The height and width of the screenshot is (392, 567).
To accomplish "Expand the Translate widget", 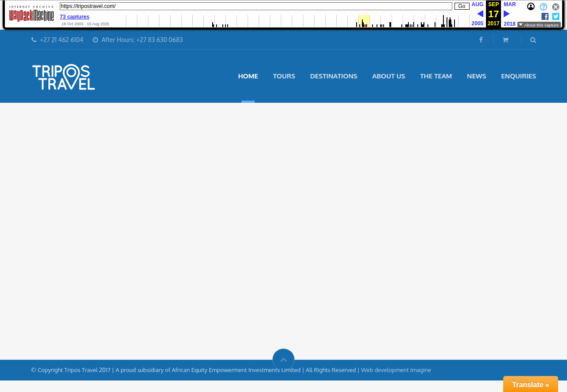I will point(530,384).
